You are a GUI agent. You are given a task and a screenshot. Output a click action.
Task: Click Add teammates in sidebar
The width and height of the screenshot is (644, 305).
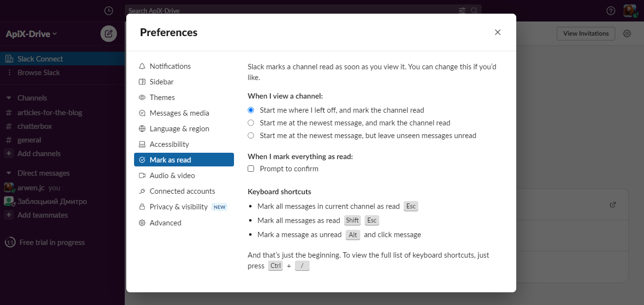point(42,215)
